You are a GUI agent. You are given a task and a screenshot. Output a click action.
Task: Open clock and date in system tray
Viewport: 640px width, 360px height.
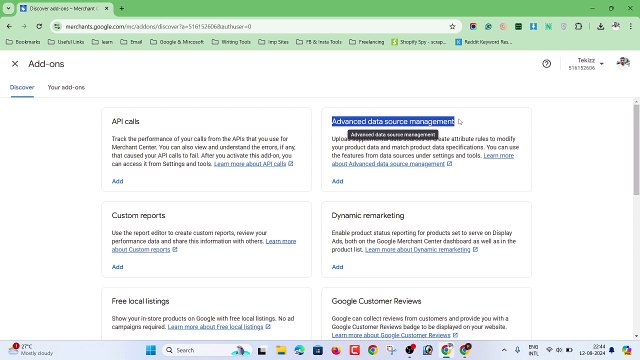pos(592,350)
